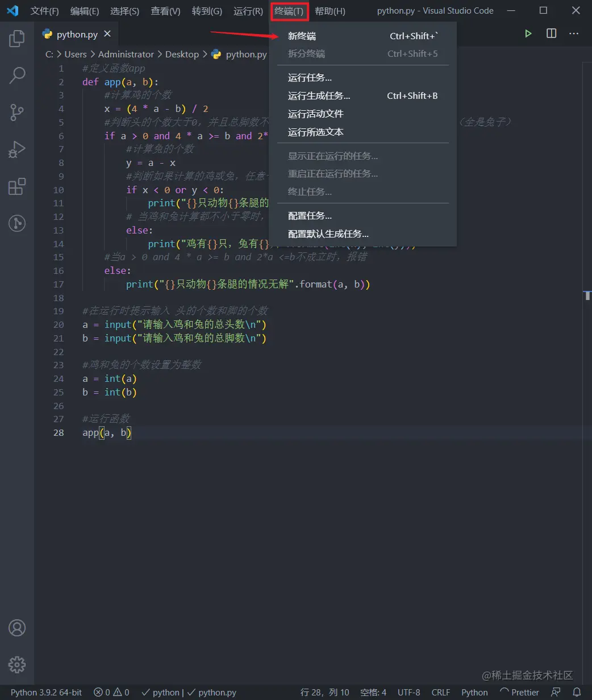Click the line app(a, b) at line 28
592x700 pixels.
107,433
